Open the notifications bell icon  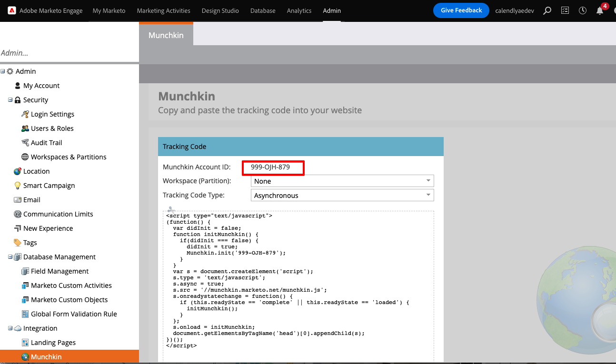(600, 10)
